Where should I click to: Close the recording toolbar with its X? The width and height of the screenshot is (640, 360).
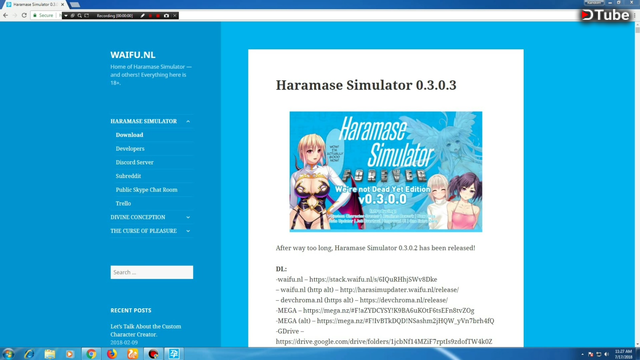click(x=175, y=16)
